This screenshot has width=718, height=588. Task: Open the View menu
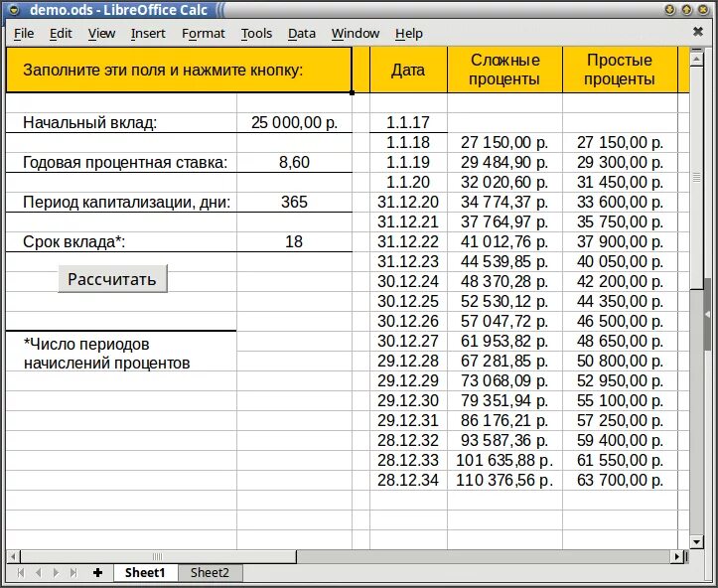(x=101, y=34)
